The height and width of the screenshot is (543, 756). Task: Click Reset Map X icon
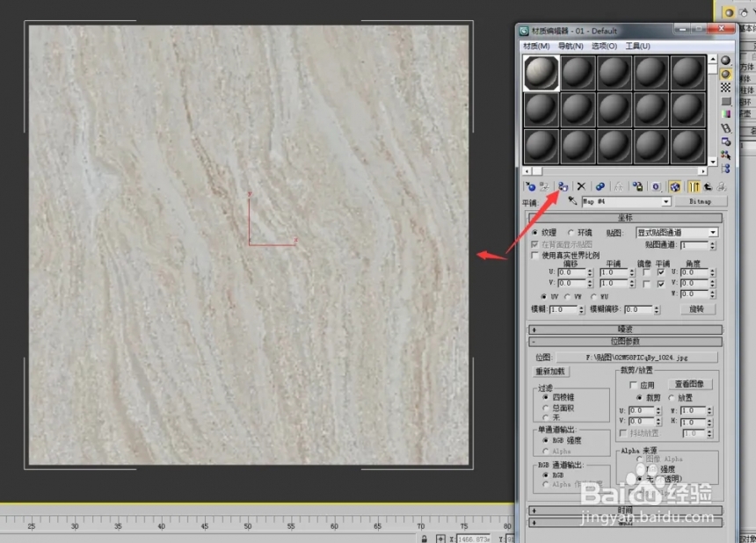point(581,187)
